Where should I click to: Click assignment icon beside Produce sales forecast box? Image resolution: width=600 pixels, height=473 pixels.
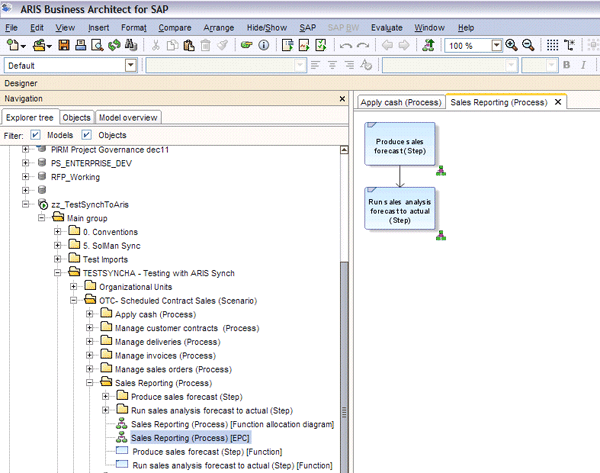(441, 170)
